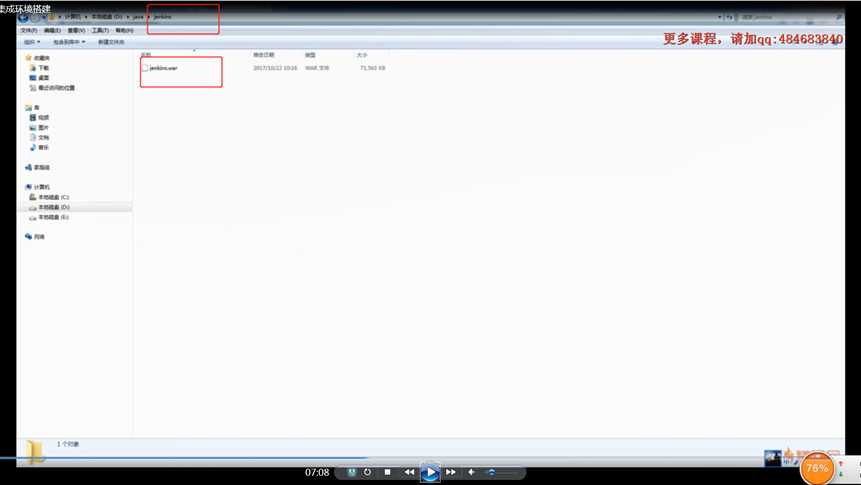Select the 收藏夹 favorites star icon

click(28, 58)
